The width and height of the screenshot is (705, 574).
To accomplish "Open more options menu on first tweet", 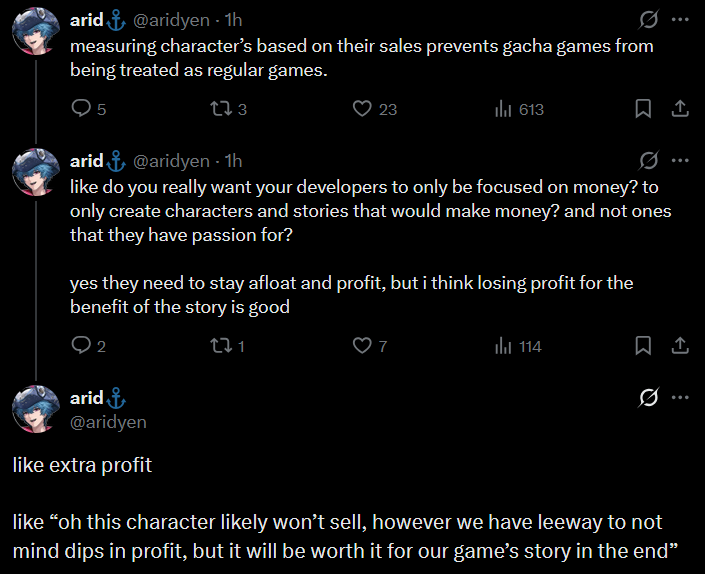I will [x=680, y=20].
